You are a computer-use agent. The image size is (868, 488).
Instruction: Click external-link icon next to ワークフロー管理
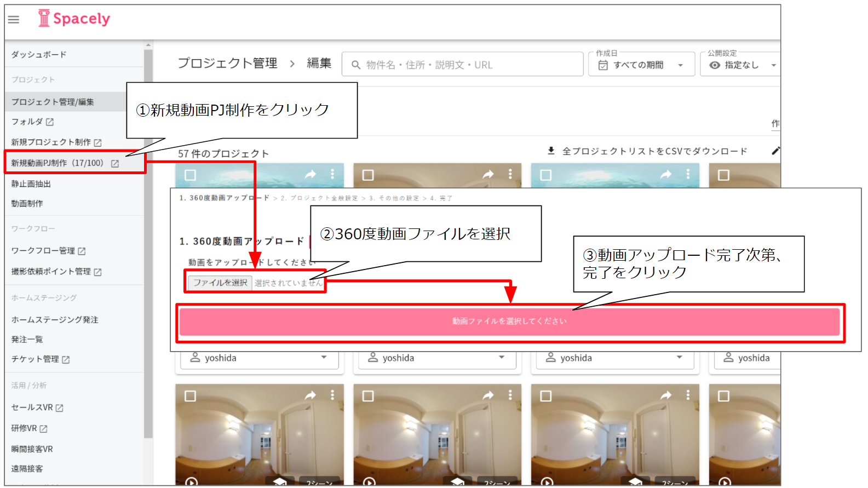click(82, 251)
